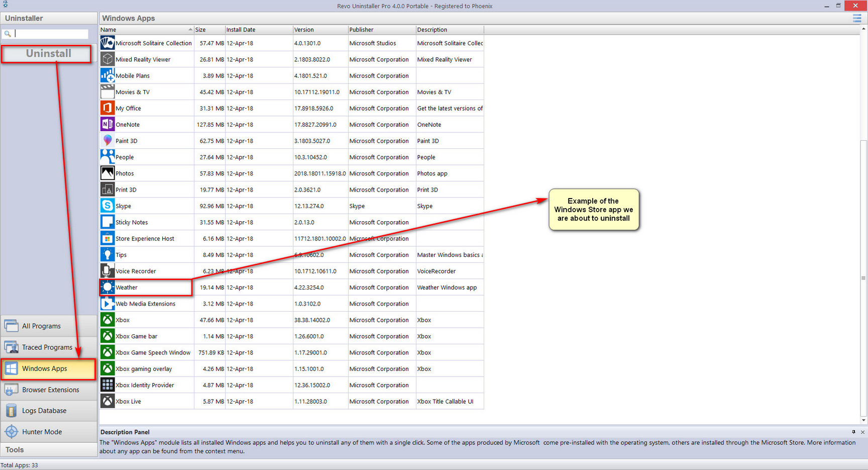Select the Weather sun icon
This screenshot has height=470, width=868.
coord(107,287)
